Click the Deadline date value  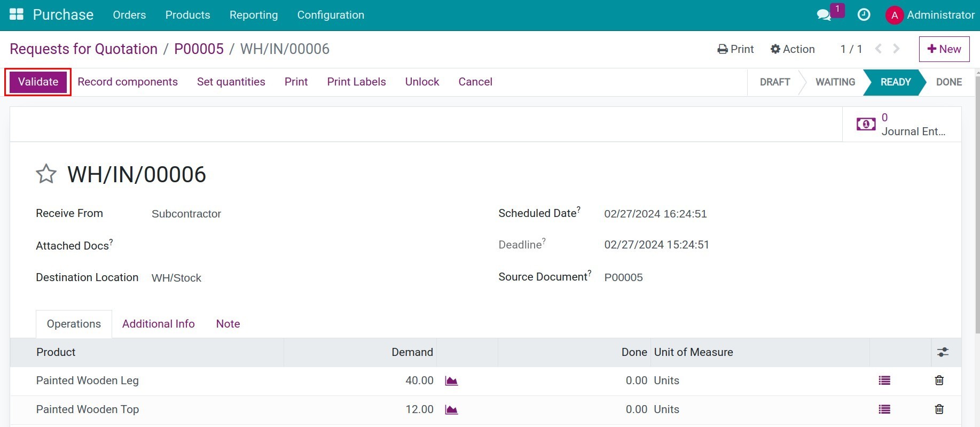click(656, 245)
